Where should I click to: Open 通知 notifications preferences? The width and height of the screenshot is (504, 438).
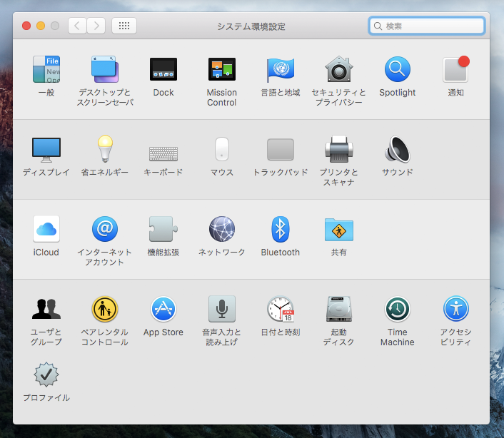point(455,69)
